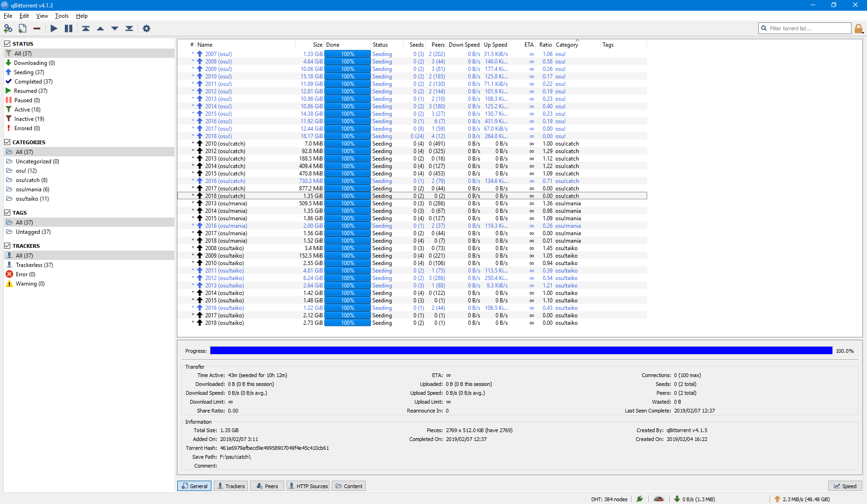The width and height of the screenshot is (867, 504).
Task: Switch to the Trackers tab
Action: coord(231,486)
